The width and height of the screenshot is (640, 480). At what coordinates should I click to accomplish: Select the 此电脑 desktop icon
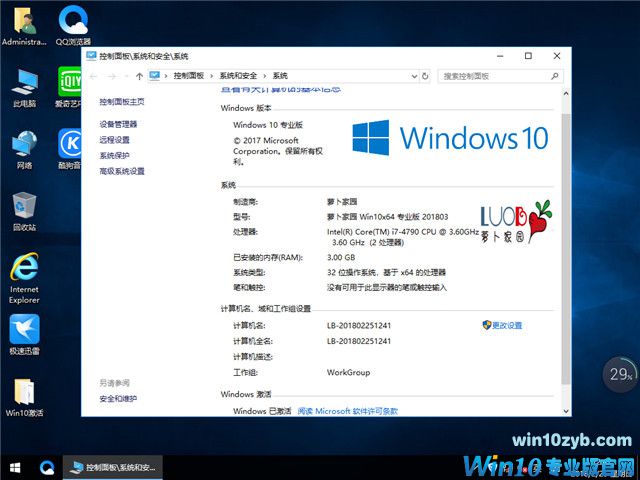(x=24, y=84)
